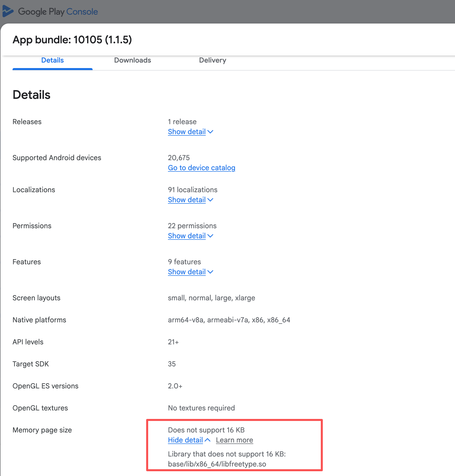The height and width of the screenshot is (476, 455).
Task: Open the Delivery tab
Action: (212, 60)
